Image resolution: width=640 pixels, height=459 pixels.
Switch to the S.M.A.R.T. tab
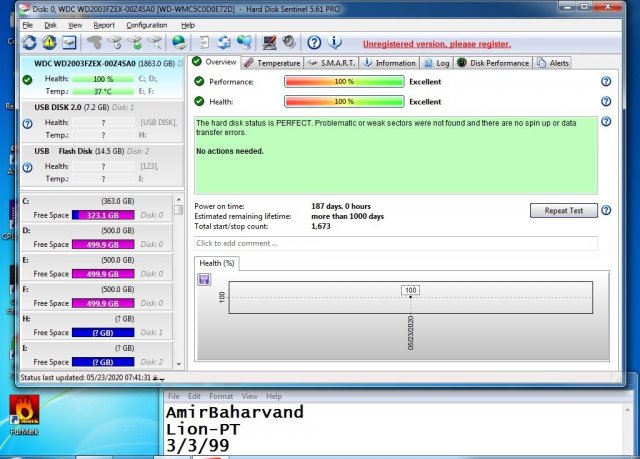(x=333, y=62)
